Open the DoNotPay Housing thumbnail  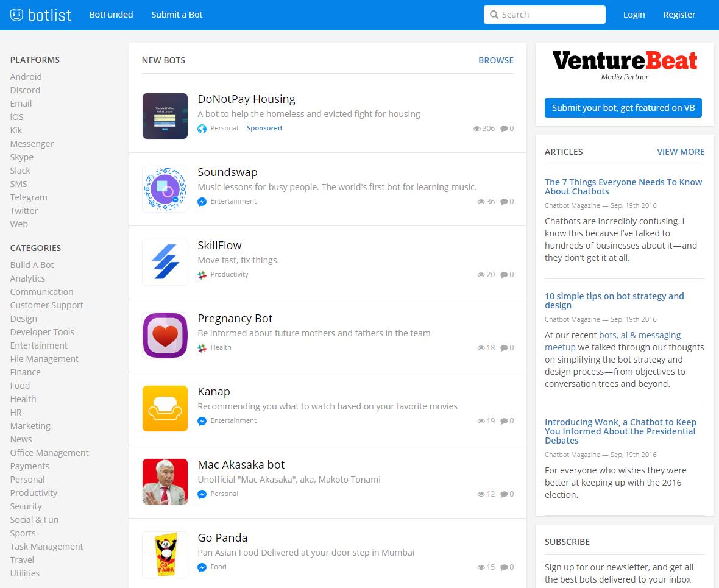click(165, 116)
